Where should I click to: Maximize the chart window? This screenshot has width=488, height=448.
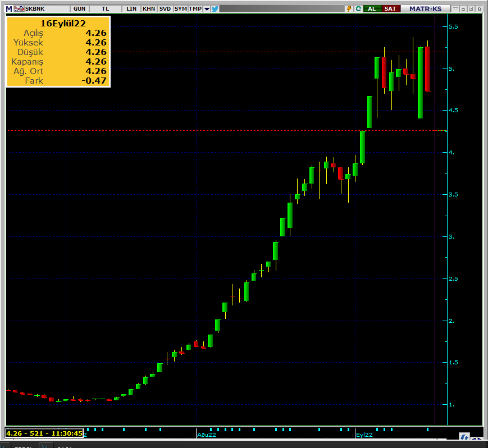(x=471, y=9)
